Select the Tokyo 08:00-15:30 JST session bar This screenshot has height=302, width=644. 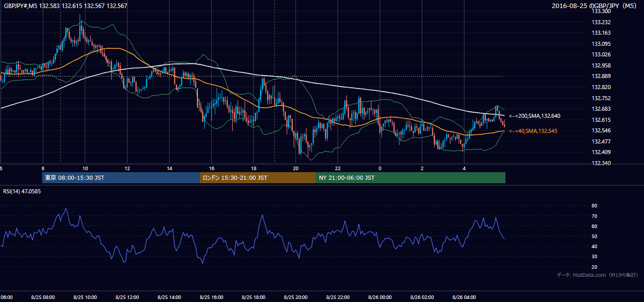point(121,178)
